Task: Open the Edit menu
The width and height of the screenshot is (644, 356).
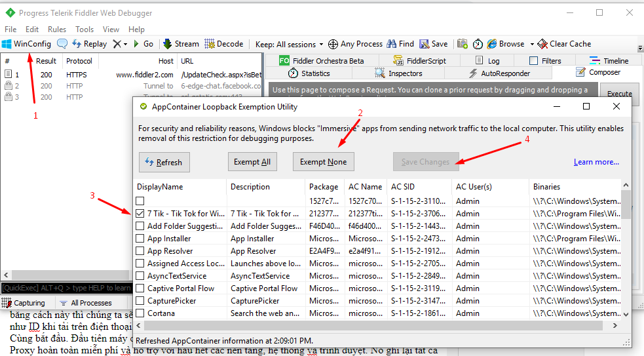Action: click(32, 30)
